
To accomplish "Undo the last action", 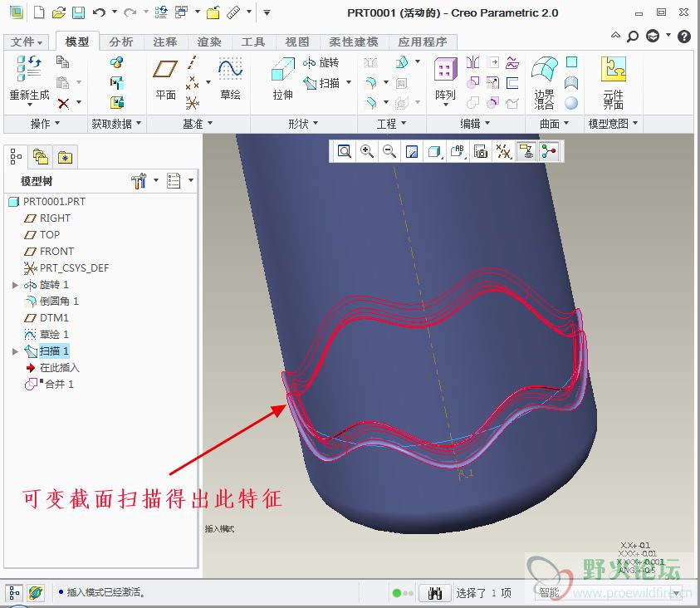I will click(99, 12).
